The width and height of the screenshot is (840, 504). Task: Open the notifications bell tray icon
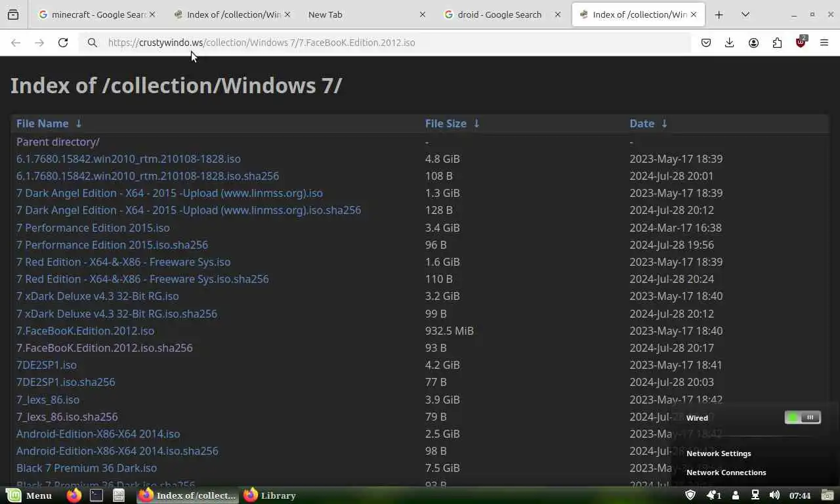(713, 495)
